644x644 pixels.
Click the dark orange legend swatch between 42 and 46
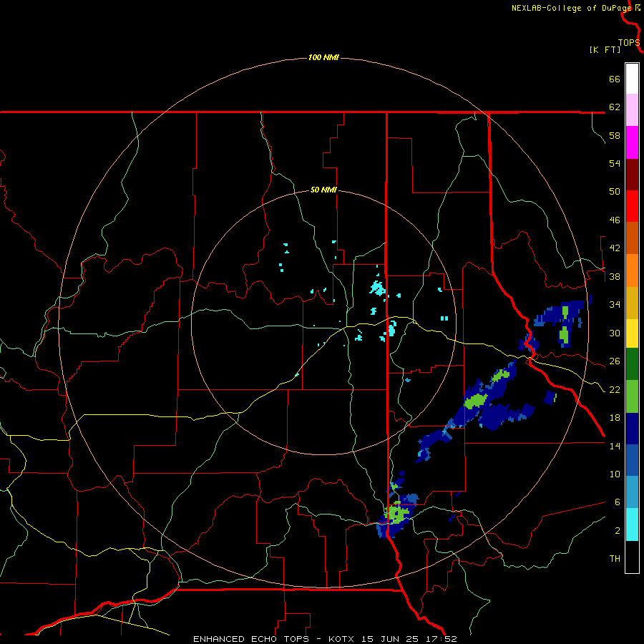click(632, 238)
